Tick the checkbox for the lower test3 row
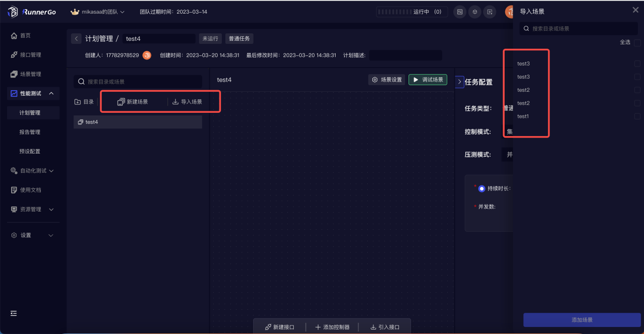The height and width of the screenshot is (334, 644). (637, 77)
